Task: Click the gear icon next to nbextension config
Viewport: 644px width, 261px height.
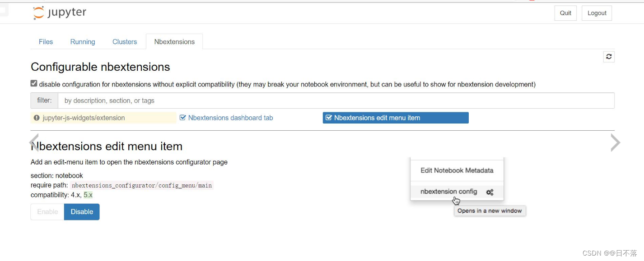Action: coord(490,192)
